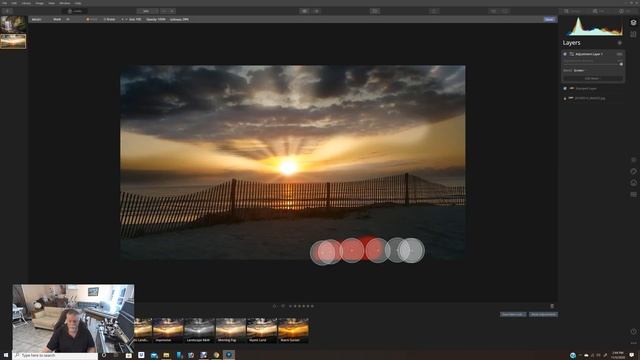Click the zoom out button in toolbar
The width and height of the screenshot is (640, 360).
164,11
